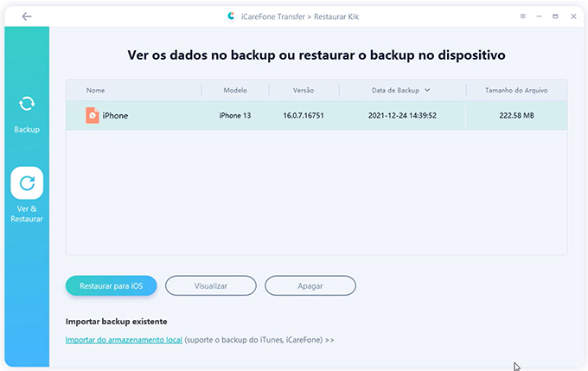
Task: Click the iCareFone logo in title bar
Action: (x=231, y=16)
